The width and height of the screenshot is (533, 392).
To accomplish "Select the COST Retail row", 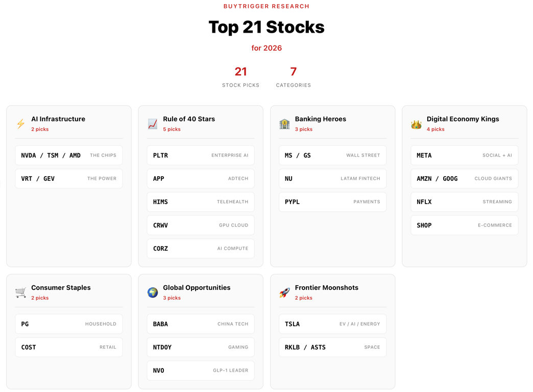I will click(x=68, y=347).
